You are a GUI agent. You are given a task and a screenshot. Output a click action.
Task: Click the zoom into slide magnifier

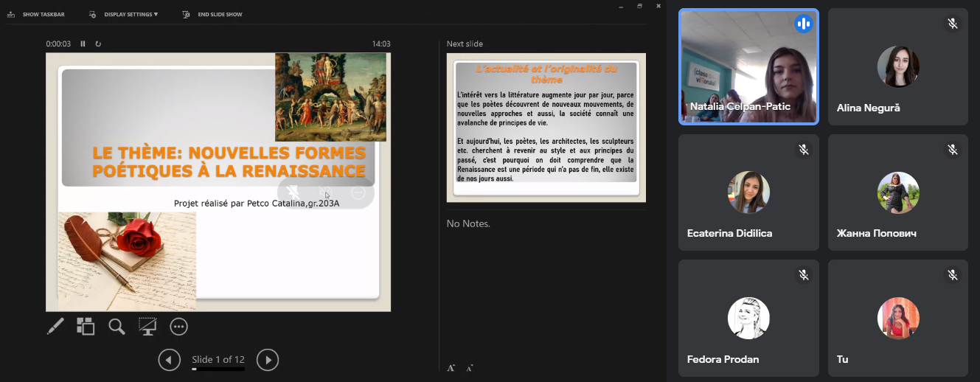click(x=117, y=326)
